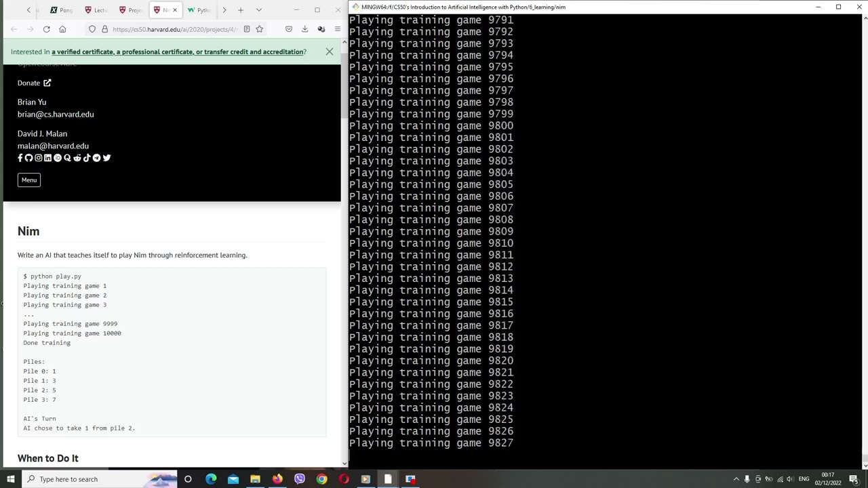The height and width of the screenshot is (488, 868).
Task: Open the CS50 Menu button
Action: coord(29,180)
